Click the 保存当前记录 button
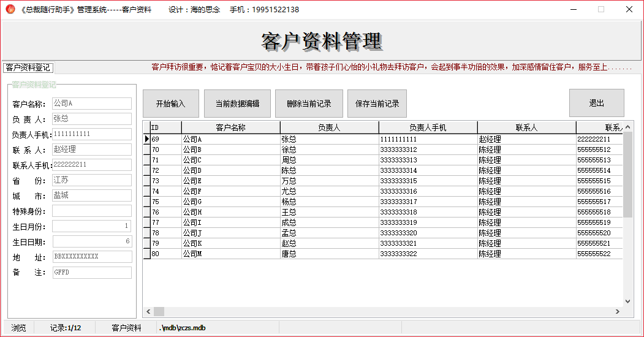The height and width of the screenshot is (337, 644). coord(377,104)
